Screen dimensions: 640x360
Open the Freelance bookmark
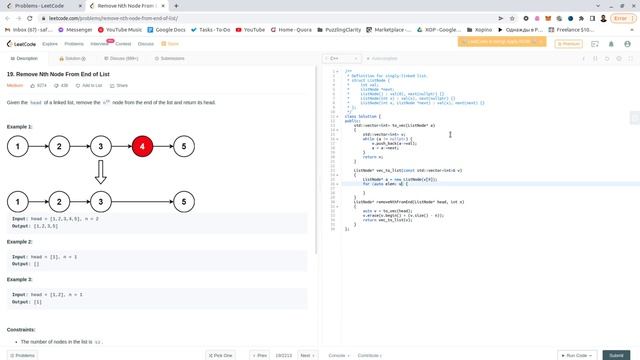coord(571,30)
